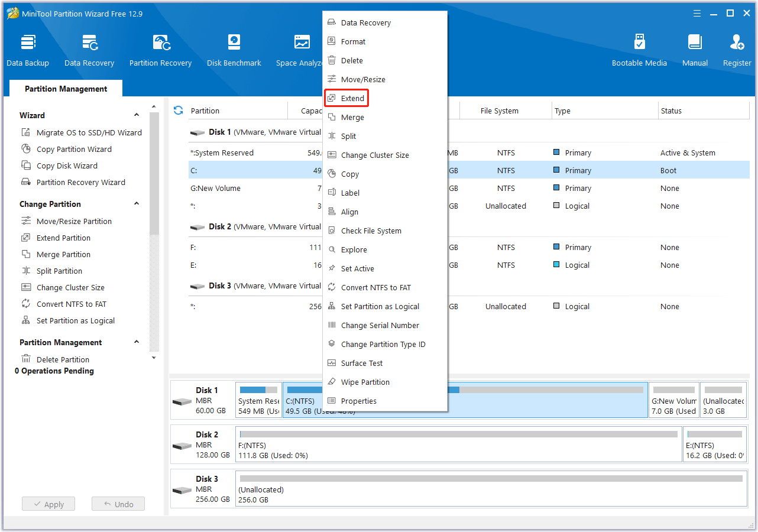The height and width of the screenshot is (532, 758).
Task: Start Disk Benchmark tool
Action: pyautogui.click(x=234, y=50)
